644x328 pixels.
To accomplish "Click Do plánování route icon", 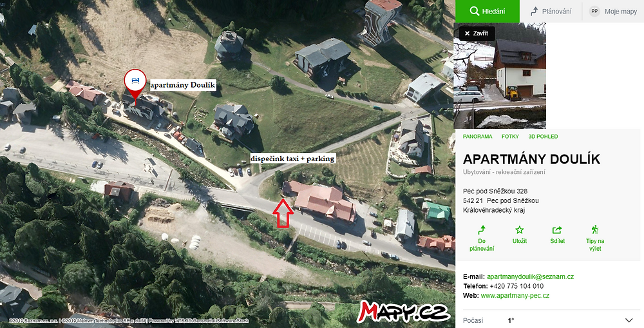I will pyautogui.click(x=482, y=230).
